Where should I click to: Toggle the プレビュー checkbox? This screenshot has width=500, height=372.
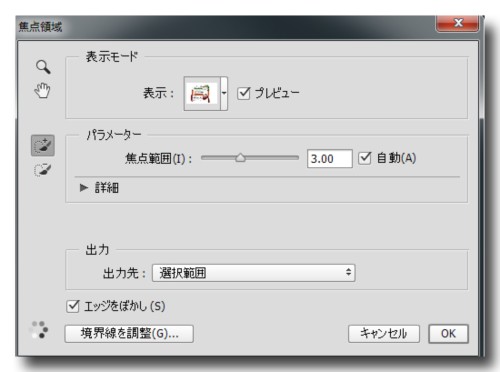[244, 93]
